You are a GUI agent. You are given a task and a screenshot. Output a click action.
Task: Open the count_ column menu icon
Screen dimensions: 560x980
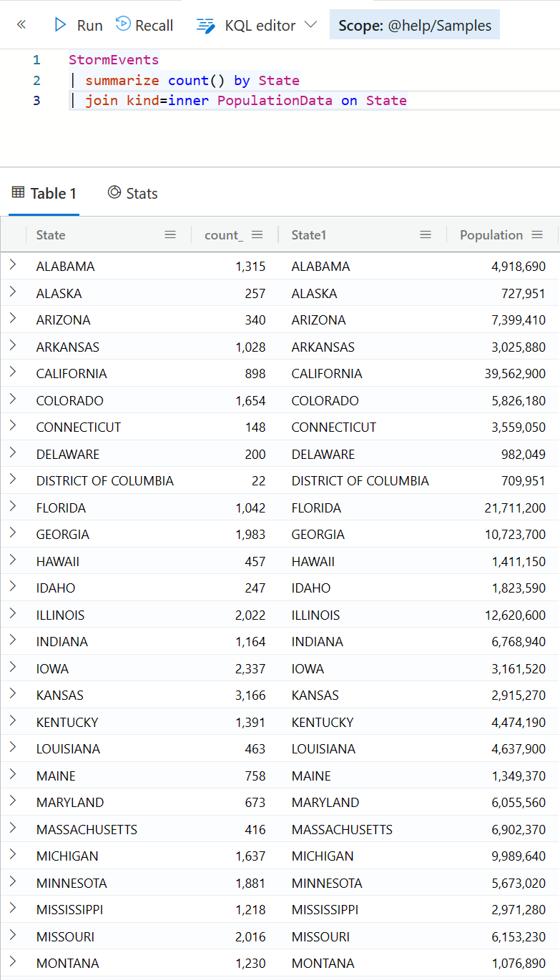coord(257,234)
